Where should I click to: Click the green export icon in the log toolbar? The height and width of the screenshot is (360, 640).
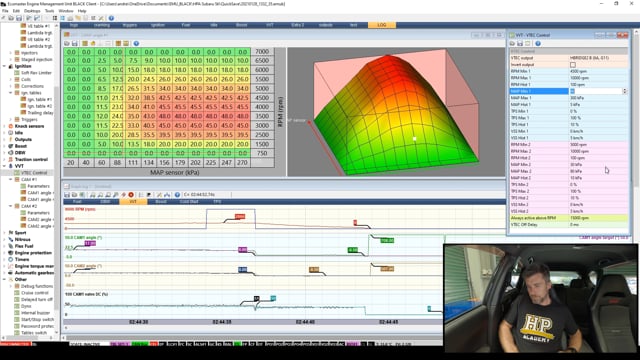[82, 195]
